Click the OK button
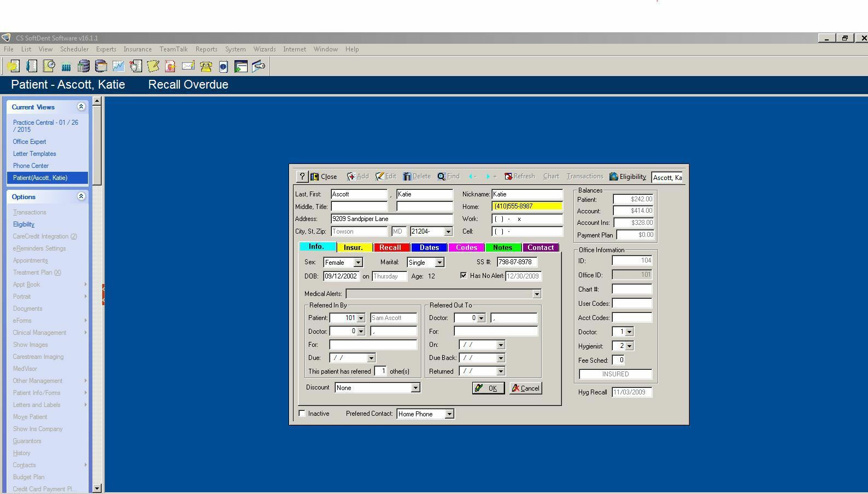 point(488,388)
